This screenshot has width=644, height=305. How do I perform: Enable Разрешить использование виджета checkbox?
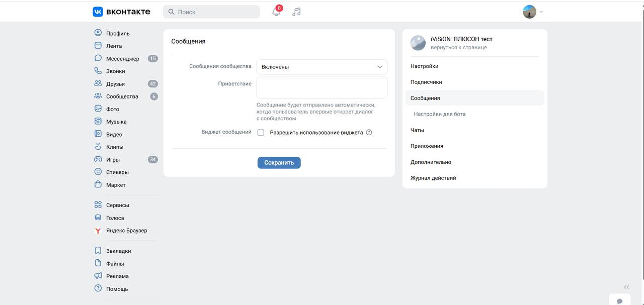pyautogui.click(x=261, y=133)
